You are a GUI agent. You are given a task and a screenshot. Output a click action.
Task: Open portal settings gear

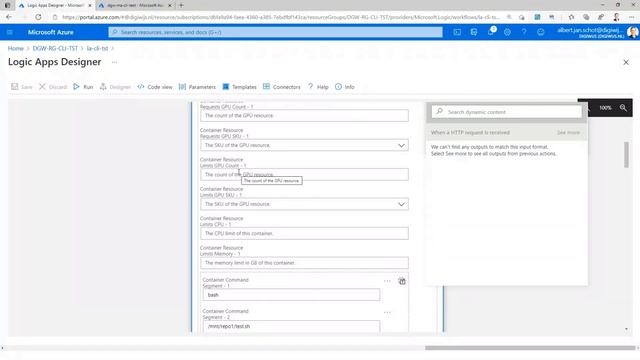pyautogui.click(x=507, y=32)
